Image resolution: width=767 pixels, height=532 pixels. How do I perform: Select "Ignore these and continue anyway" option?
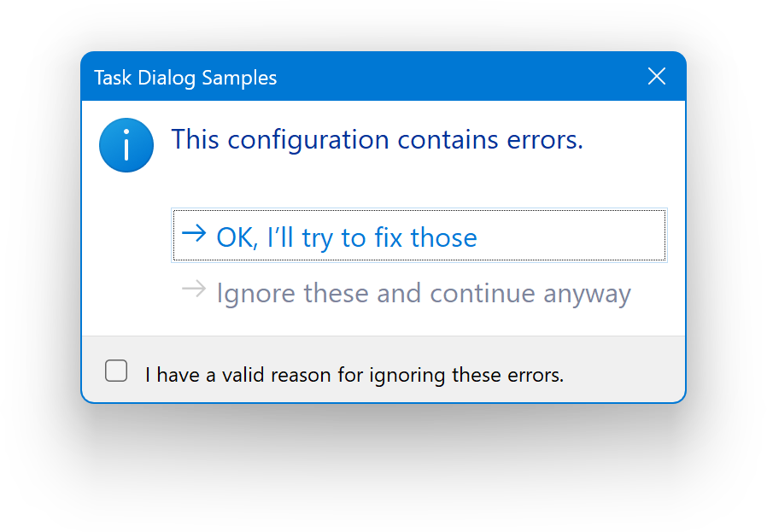tap(423, 293)
